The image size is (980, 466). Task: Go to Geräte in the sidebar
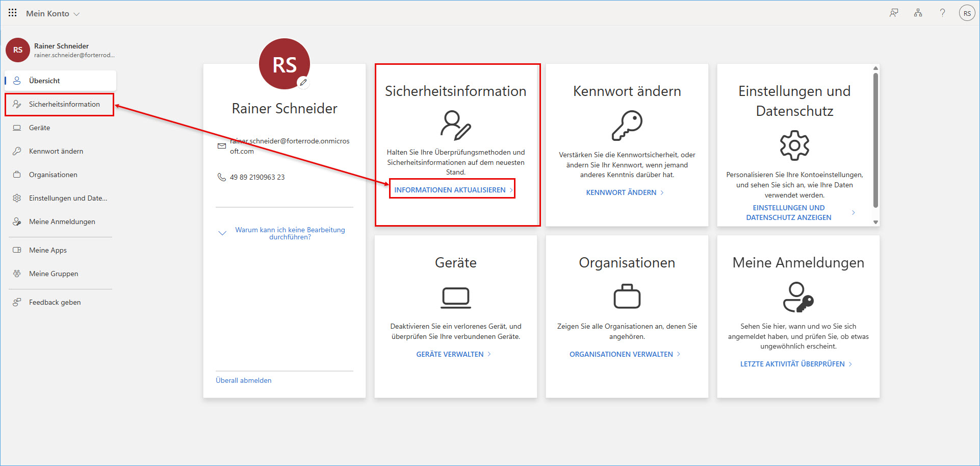tap(61, 128)
